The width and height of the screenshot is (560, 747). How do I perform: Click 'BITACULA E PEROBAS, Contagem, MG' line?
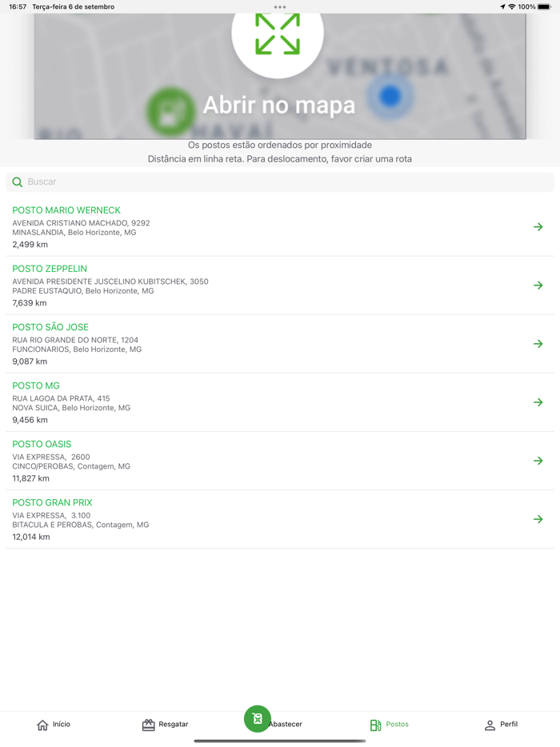pyautogui.click(x=81, y=525)
